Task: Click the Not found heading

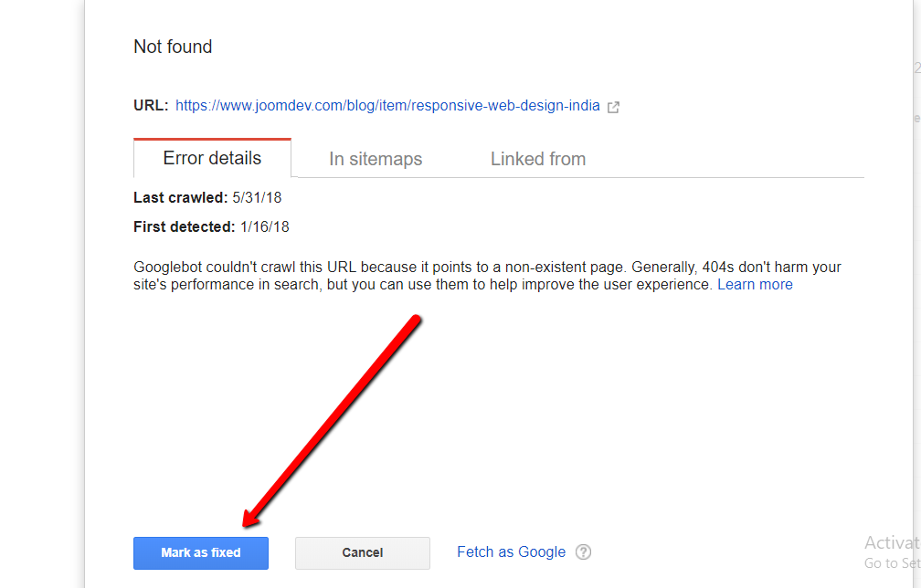Action: pyautogui.click(x=173, y=47)
